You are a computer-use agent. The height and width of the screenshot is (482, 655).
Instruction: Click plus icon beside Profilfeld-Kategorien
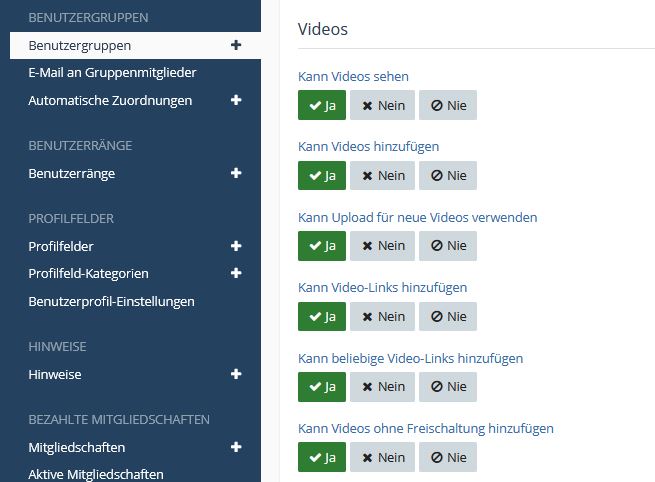[236, 273]
